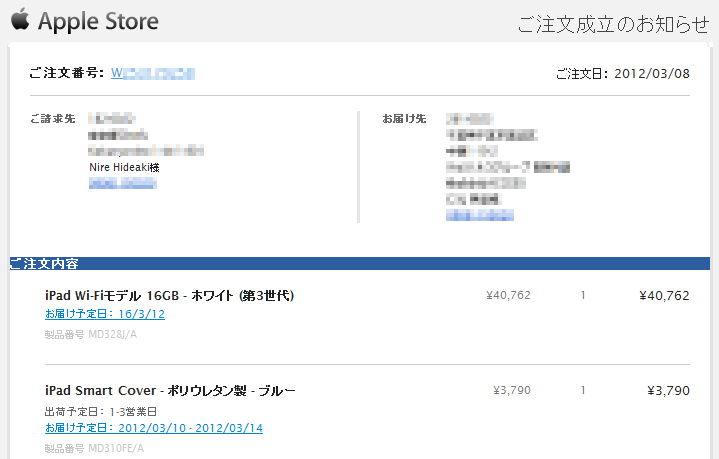This screenshot has width=719, height=459.
Task: Open Smart Cover delivery link 2012/03/10 - 2012/03/14
Action: (154, 428)
